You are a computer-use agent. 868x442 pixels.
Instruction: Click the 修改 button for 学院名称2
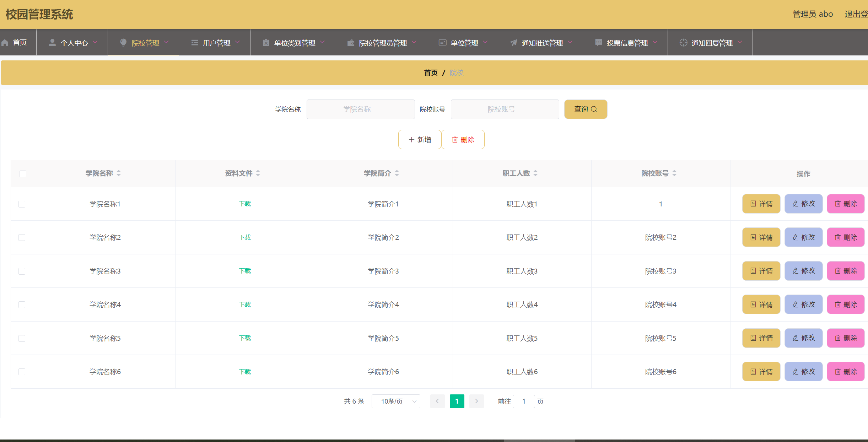(x=803, y=237)
